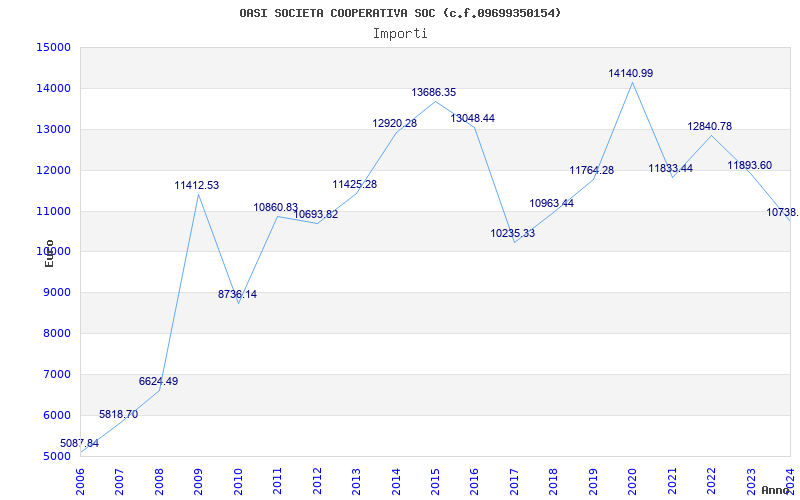
Task: Click the x-axis year 2019
Action: 593,482
